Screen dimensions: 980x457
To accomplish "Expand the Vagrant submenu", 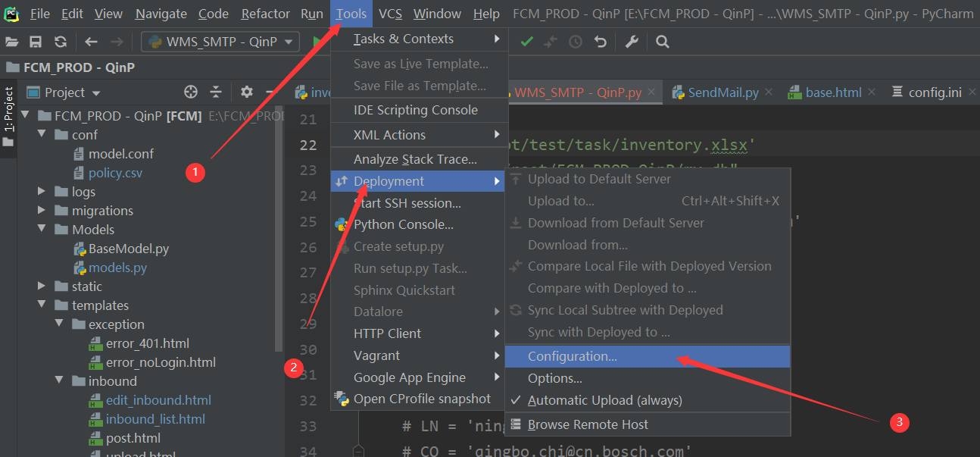I will (x=419, y=355).
